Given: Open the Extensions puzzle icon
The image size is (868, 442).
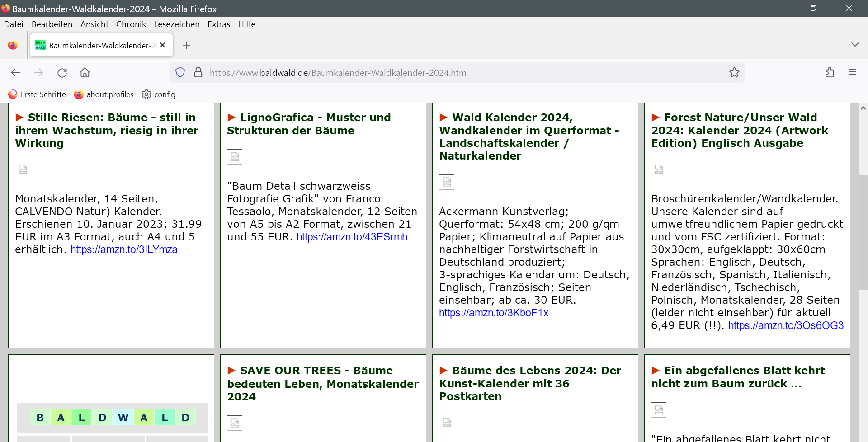Looking at the screenshot, I should [830, 72].
